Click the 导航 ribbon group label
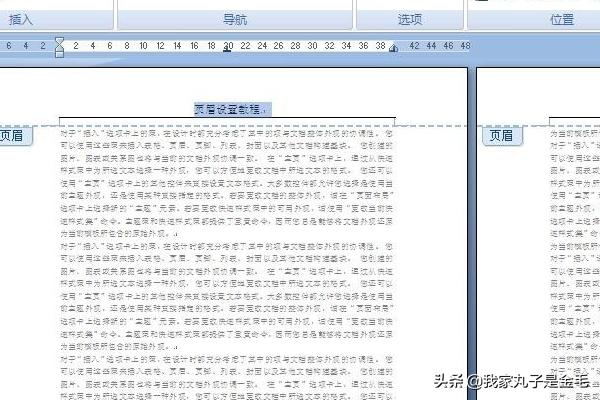Viewport: 600px width, 400px height. [x=235, y=20]
